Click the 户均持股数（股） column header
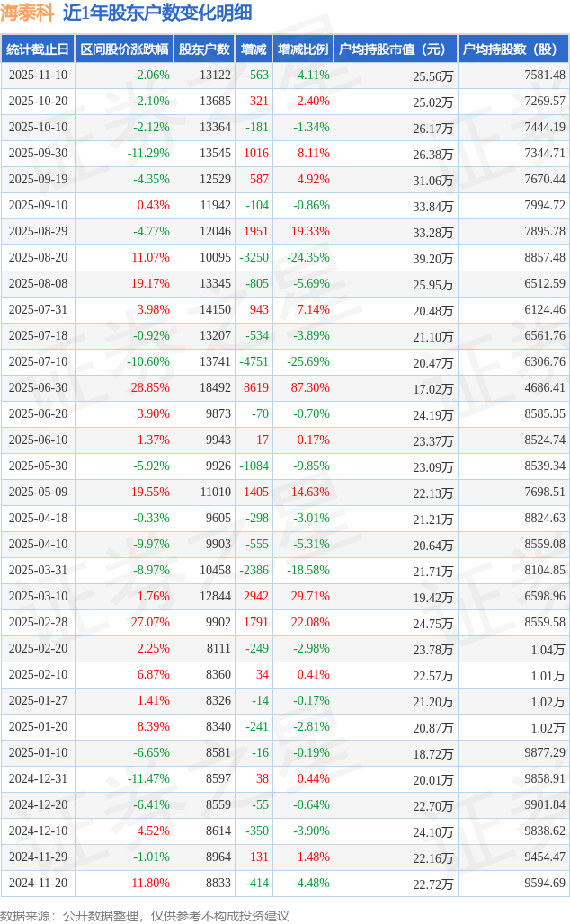 pyautogui.click(x=512, y=49)
